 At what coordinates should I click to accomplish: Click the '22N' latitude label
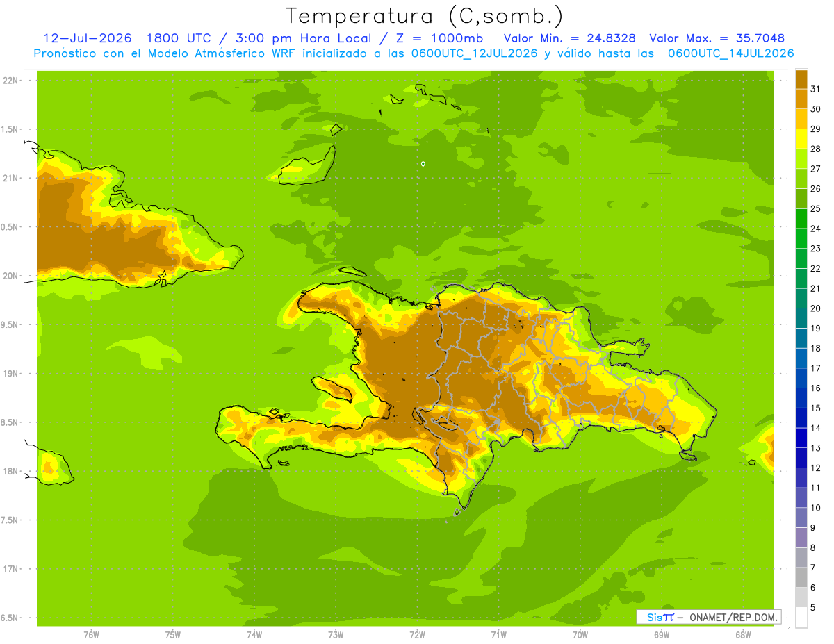[x=11, y=81]
